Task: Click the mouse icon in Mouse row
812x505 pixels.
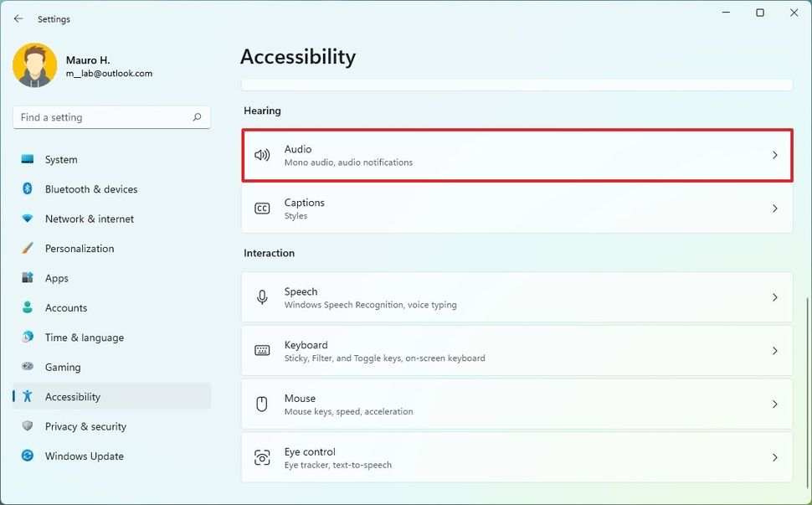Action: click(x=262, y=404)
